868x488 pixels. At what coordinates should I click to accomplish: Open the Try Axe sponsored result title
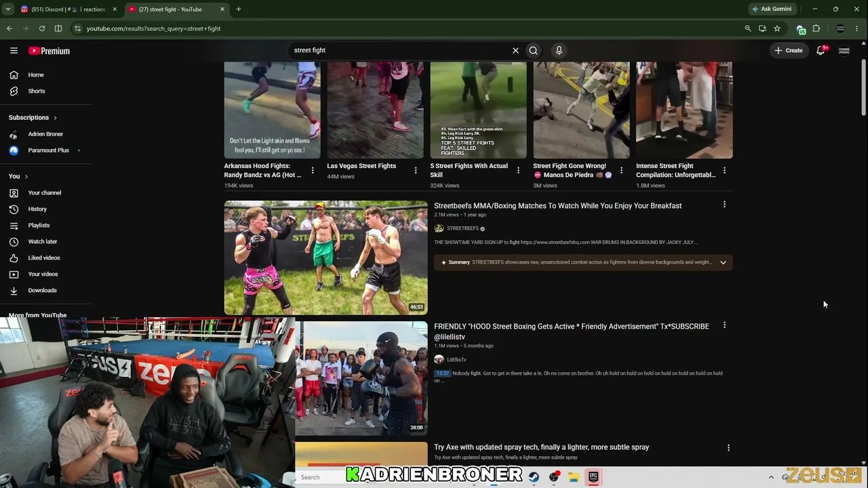541,447
